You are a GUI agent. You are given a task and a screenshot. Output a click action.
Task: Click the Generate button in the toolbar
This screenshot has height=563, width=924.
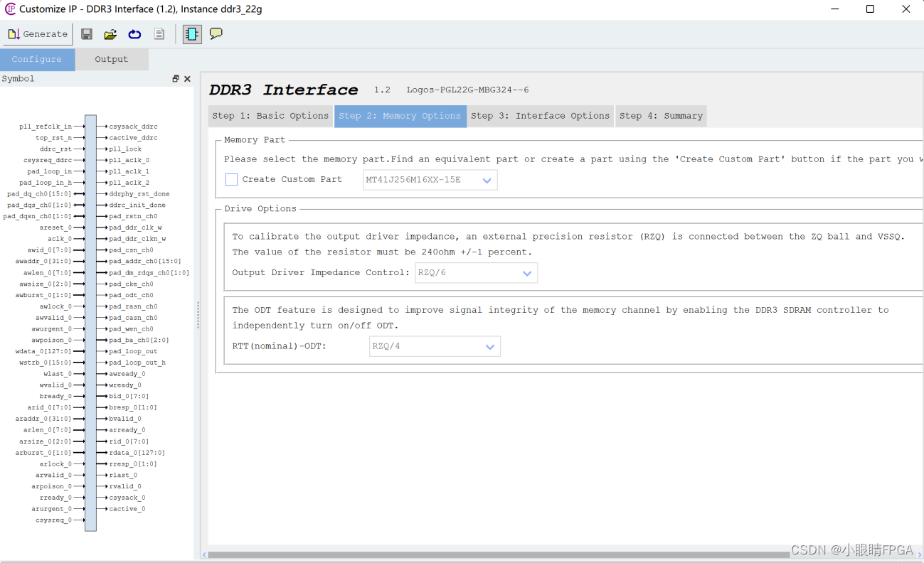tap(38, 34)
